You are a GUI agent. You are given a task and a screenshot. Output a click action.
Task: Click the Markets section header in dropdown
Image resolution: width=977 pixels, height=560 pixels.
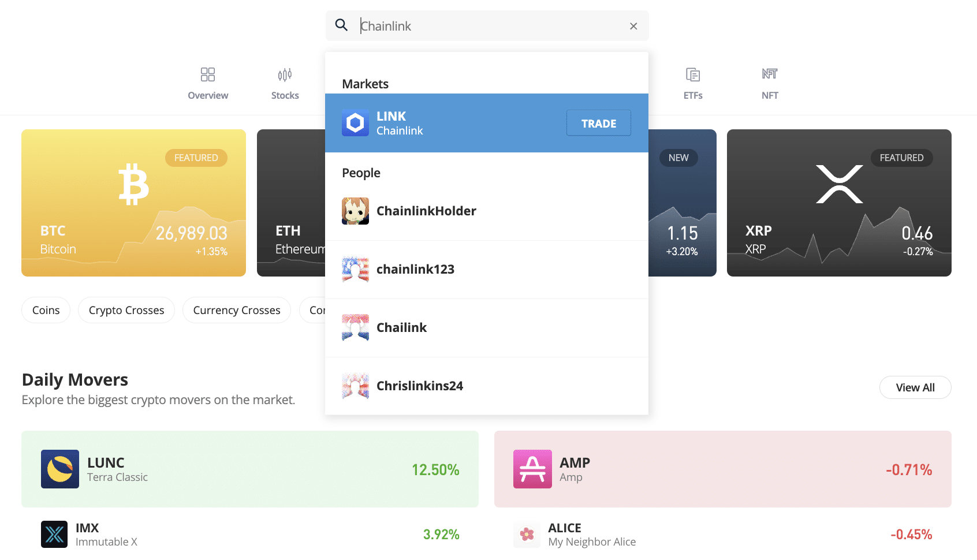coord(365,84)
